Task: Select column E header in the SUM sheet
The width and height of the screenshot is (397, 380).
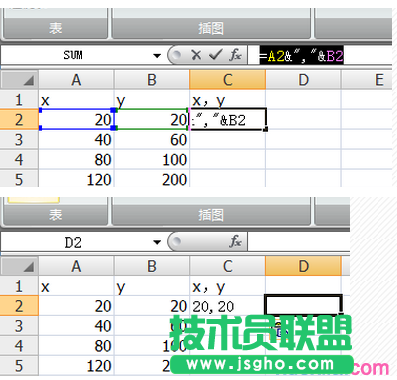Action: point(367,80)
